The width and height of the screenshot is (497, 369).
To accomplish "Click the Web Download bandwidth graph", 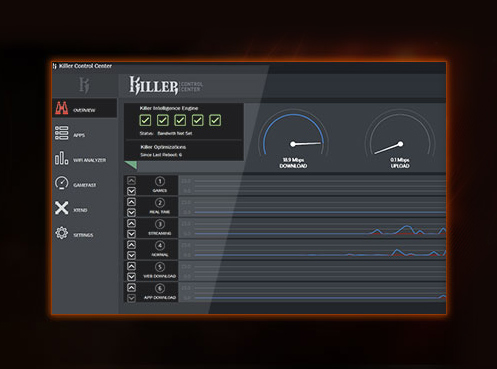I will point(313,271).
